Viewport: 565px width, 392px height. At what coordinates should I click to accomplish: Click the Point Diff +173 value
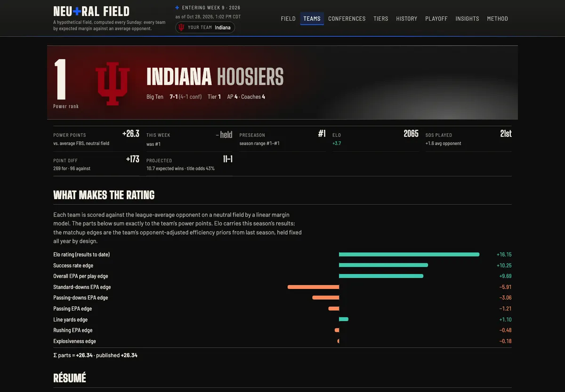[133, 159]
